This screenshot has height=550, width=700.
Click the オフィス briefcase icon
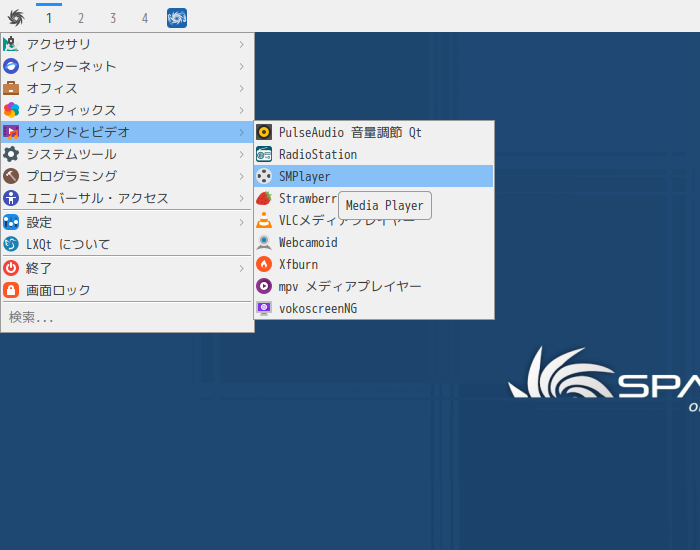coord(11,88)
